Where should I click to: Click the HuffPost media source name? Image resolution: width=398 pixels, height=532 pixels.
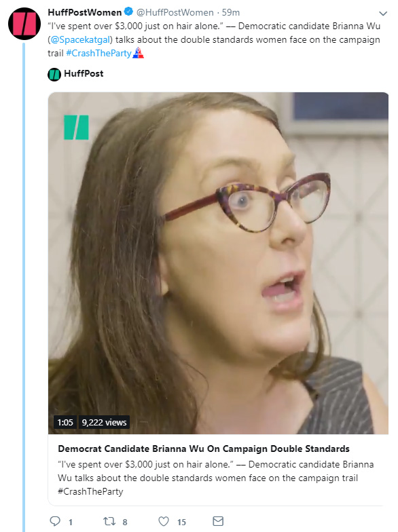coord(84,73)
